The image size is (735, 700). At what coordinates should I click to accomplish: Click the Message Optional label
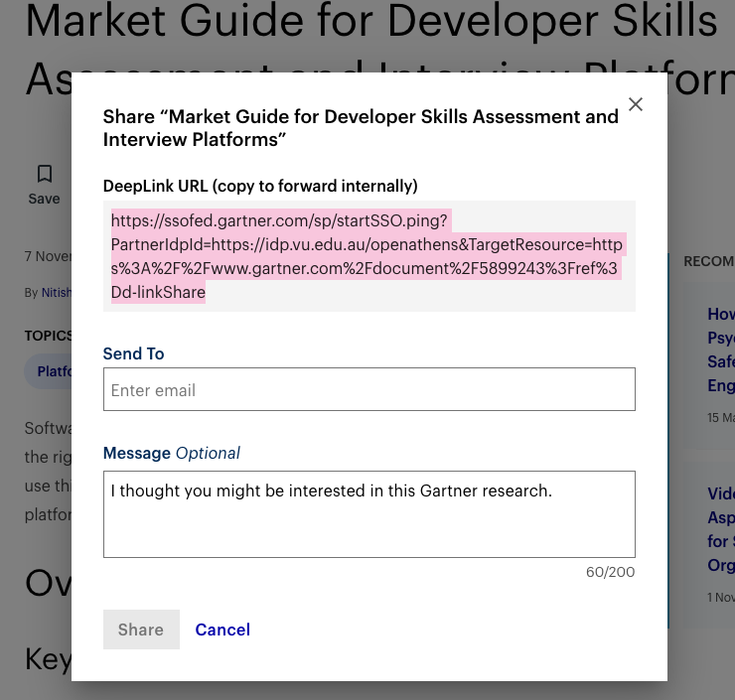click(172, 453)
